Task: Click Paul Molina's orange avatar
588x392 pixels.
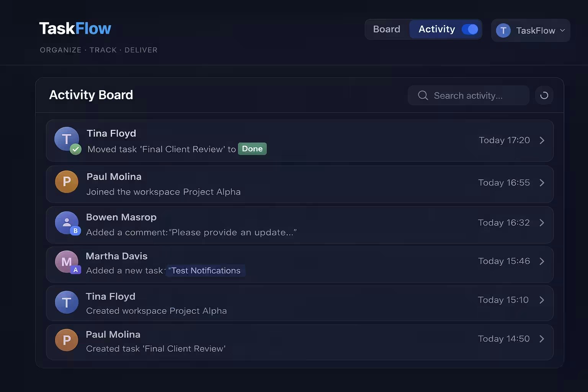Action: point(67,182)
